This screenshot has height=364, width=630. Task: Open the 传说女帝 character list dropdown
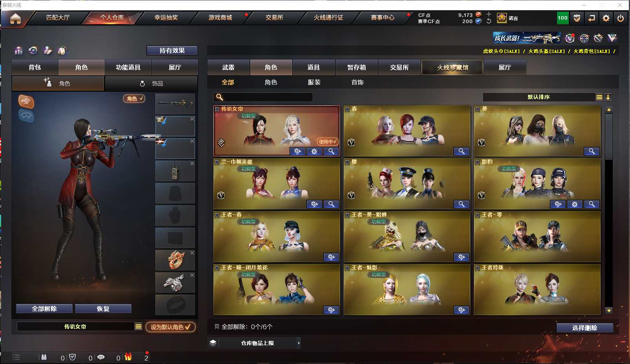[x=138, y=326]
